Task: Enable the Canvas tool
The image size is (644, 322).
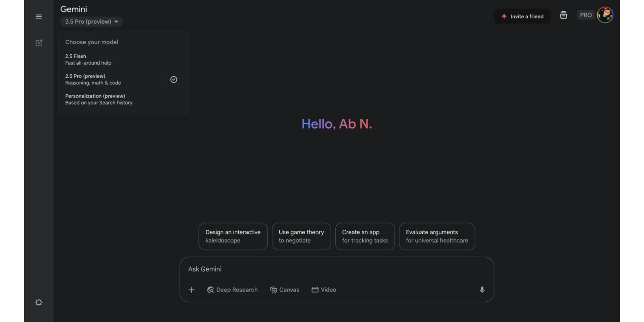Action: pos(285,290)
